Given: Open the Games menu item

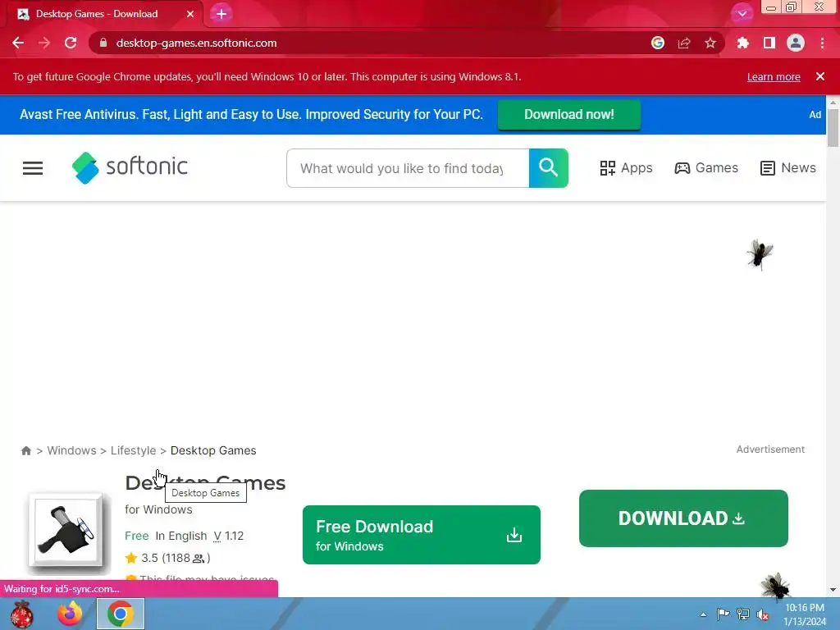Looking at the screenshot, I should point(706,167).
